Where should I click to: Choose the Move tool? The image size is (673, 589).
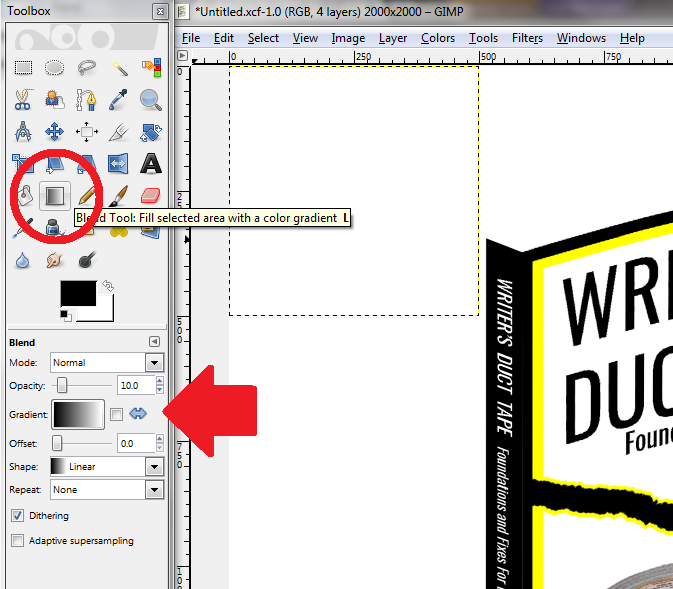[x=56, y=131]
